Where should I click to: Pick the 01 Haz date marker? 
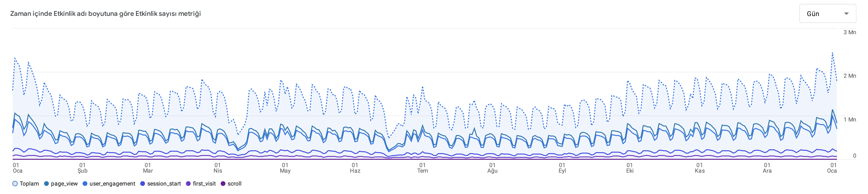355,168
